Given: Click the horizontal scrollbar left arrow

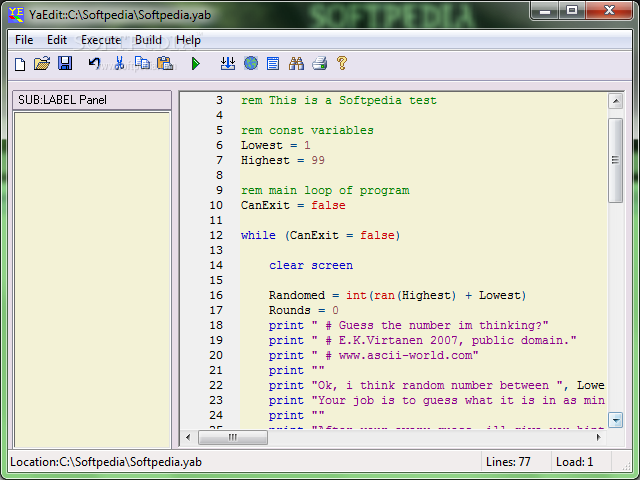Looking at the screenshot, I should 188,437.
